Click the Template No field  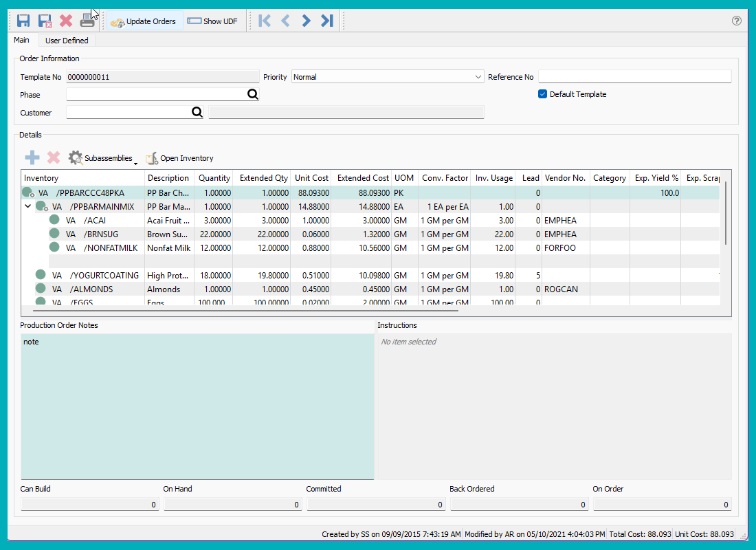point(162,77)
